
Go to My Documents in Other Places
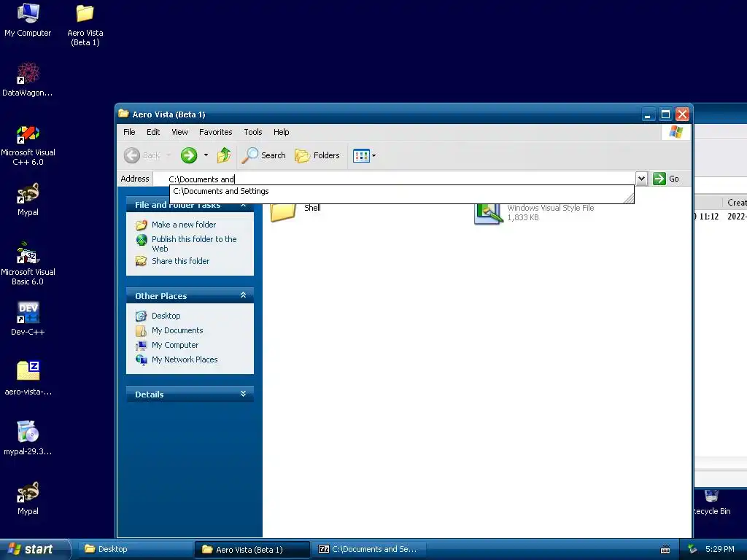pos(177,330)
